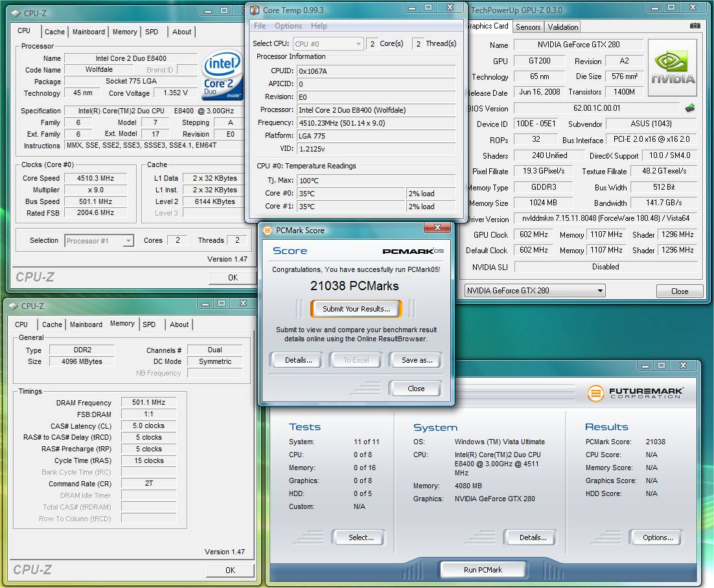Click the Run PCMark button
The image size is (714, 588).
[x=483, y=570]
